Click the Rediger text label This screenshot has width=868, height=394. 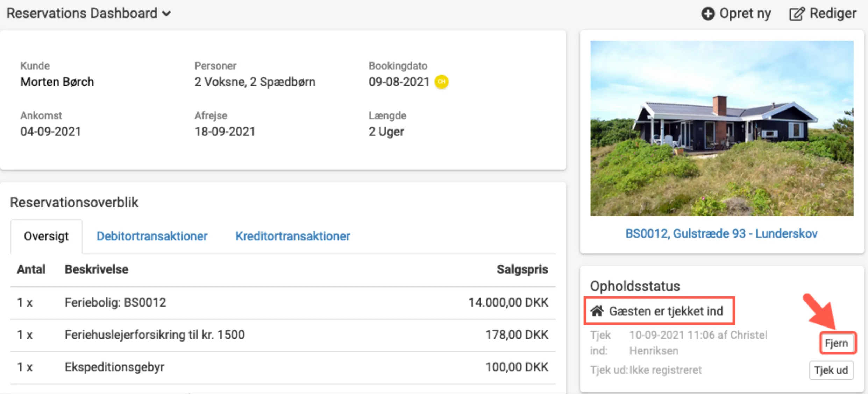coord(833,14)
